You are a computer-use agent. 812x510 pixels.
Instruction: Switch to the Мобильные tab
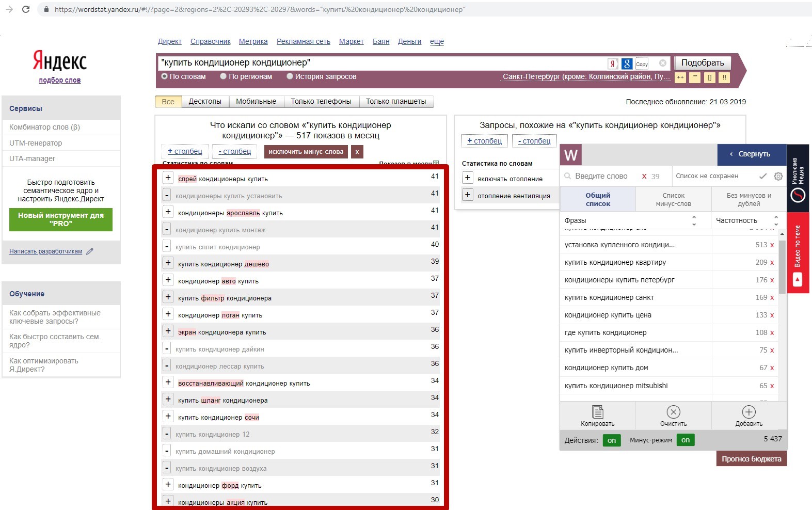[x=256, y=102]
